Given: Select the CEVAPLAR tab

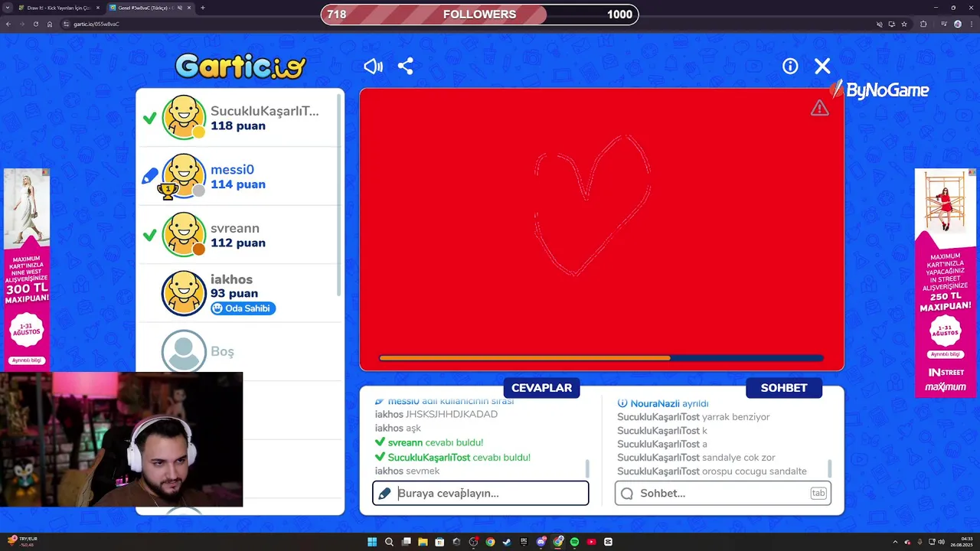Looking at the screenshot, I should tap(541, 388).
